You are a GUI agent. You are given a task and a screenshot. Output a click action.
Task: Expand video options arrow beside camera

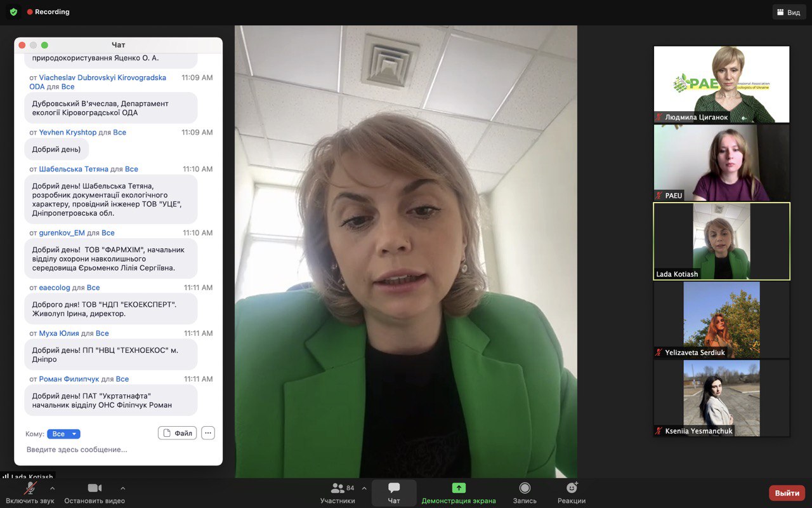[x=122, y=488]
